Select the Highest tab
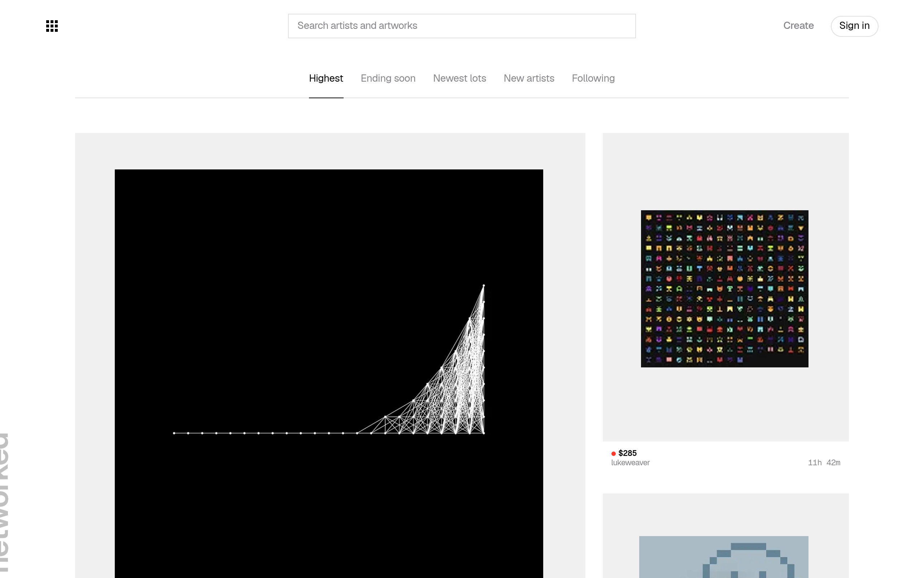Screen dimensions: 924x578 326,78
